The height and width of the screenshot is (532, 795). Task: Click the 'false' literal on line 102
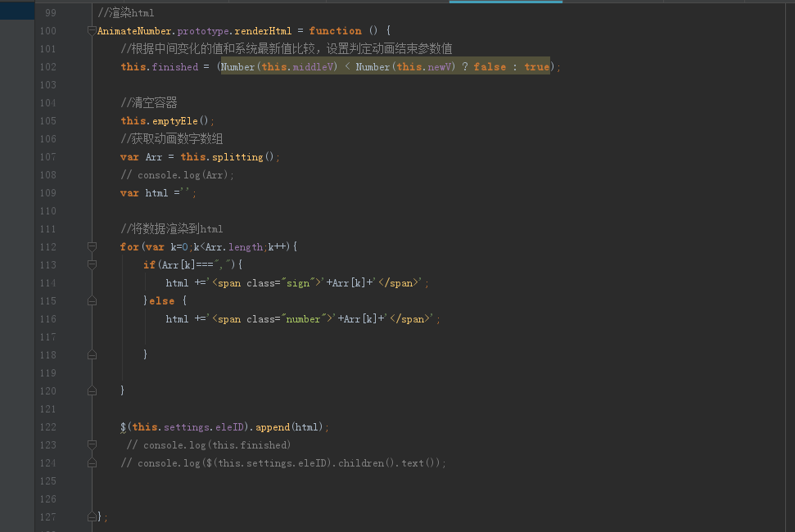[490, 67]
